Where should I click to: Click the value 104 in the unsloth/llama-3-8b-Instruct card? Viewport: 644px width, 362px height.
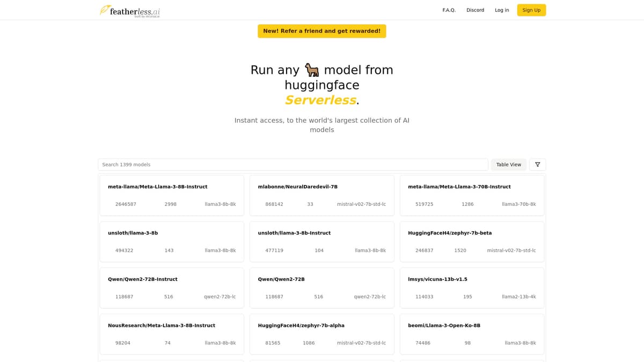[319, 250]
